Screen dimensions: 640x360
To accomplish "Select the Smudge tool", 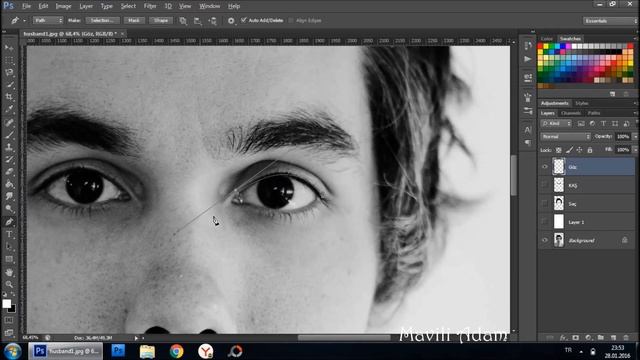I will [x=9, y=197].
